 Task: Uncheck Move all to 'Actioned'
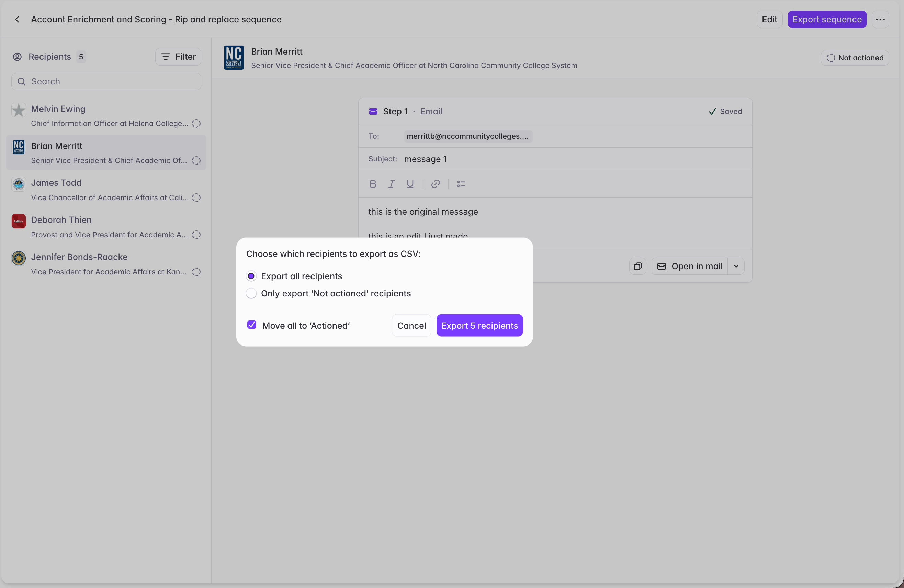coord(251,325)
